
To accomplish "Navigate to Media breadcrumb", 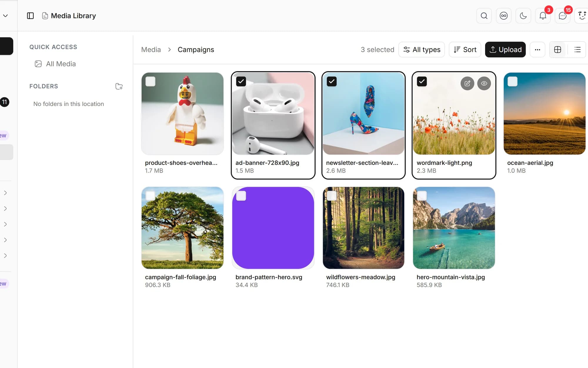I will pyautogui.click(x=151, y=49).
